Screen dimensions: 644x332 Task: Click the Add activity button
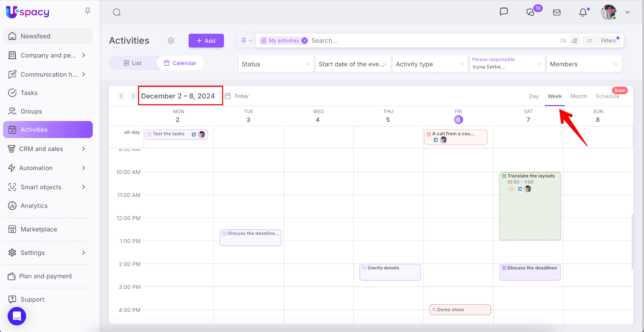click(x=206, y=41)
